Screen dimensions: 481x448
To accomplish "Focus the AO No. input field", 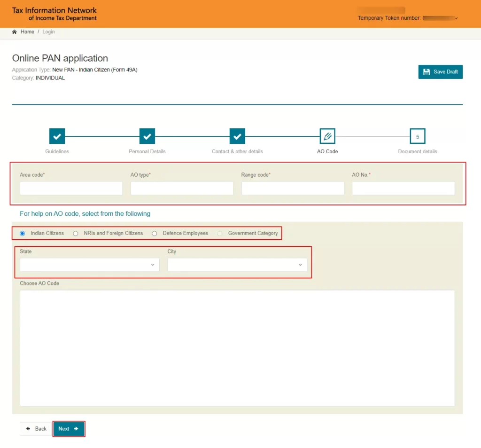I will pos(403,188).
